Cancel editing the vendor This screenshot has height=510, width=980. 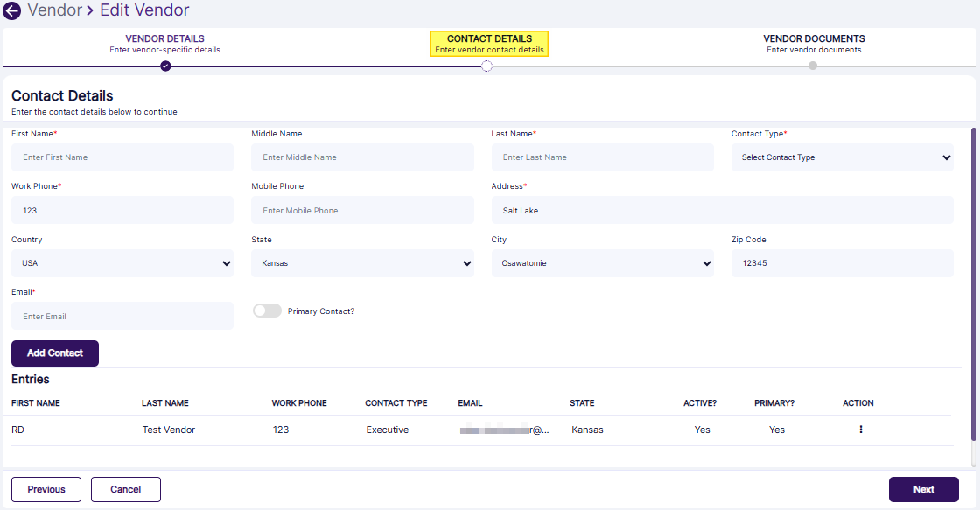[126, 490]
